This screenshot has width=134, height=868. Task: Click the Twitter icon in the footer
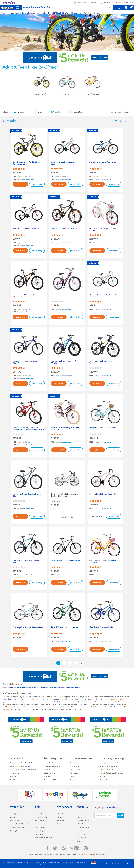55,848
